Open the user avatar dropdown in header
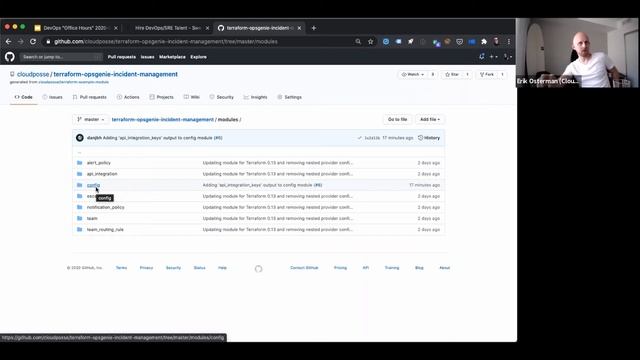 pos(507,57)
